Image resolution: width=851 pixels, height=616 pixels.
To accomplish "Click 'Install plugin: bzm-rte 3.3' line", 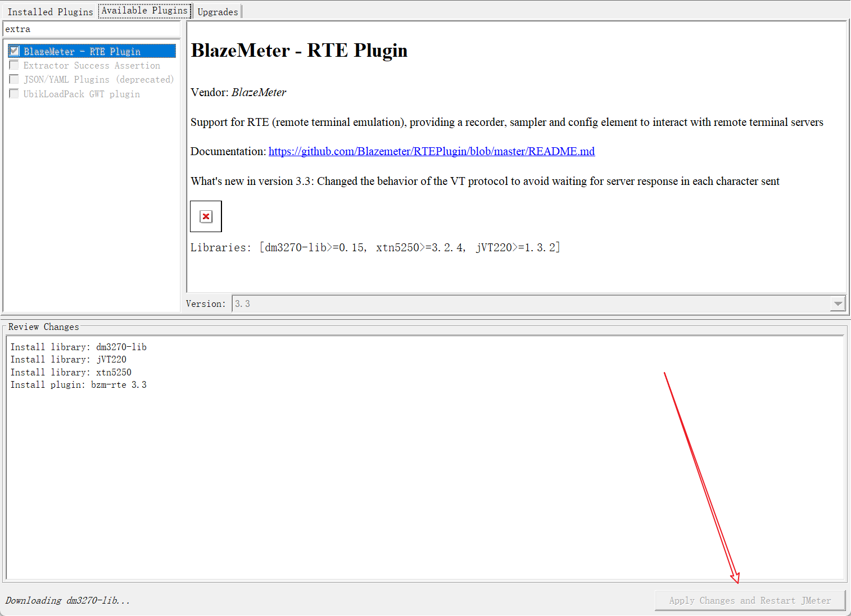I will [x=79, y=385].
